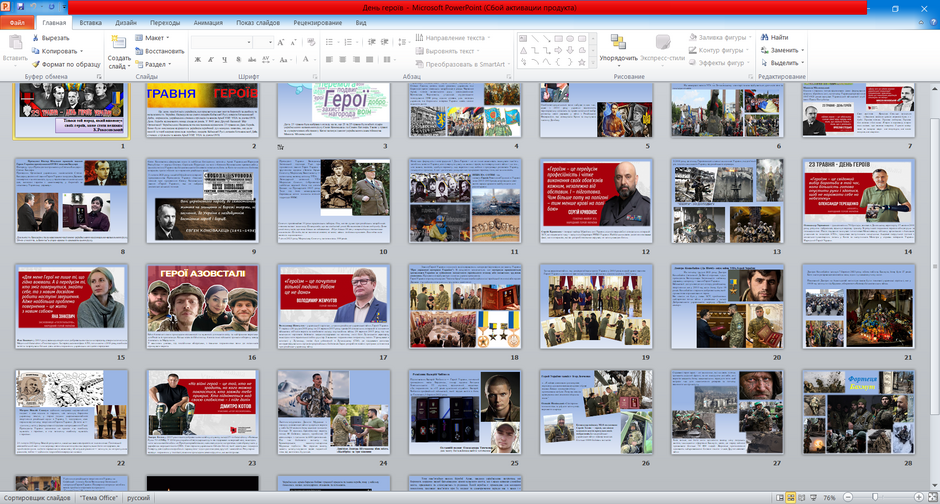Open the Анимация ribbon tab
The image size is (940, 504).
point(208,23)
